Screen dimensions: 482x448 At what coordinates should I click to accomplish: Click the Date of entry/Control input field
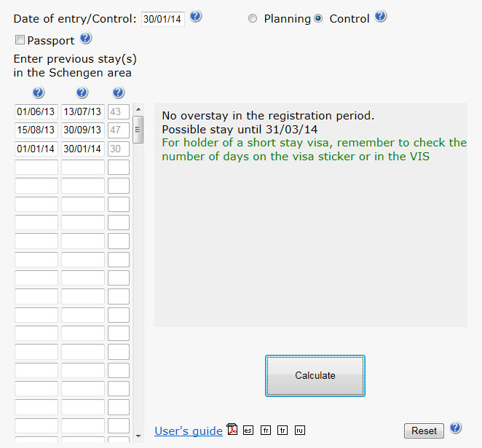tap(163, 19)
